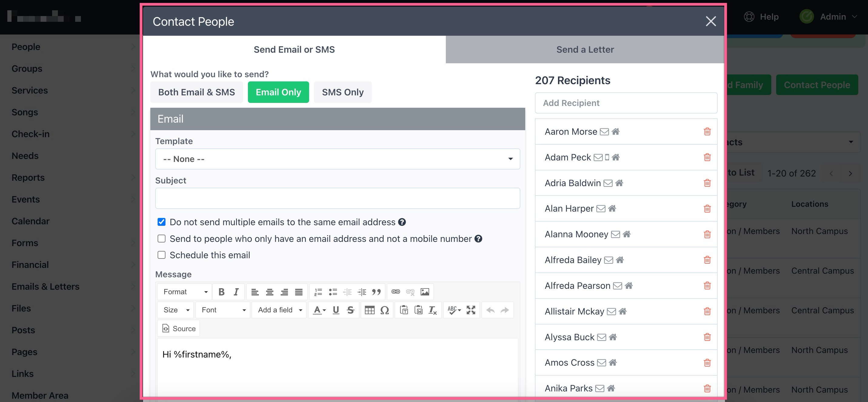Choose SMS Only option

pyautogui.click(x=342, y=92)
